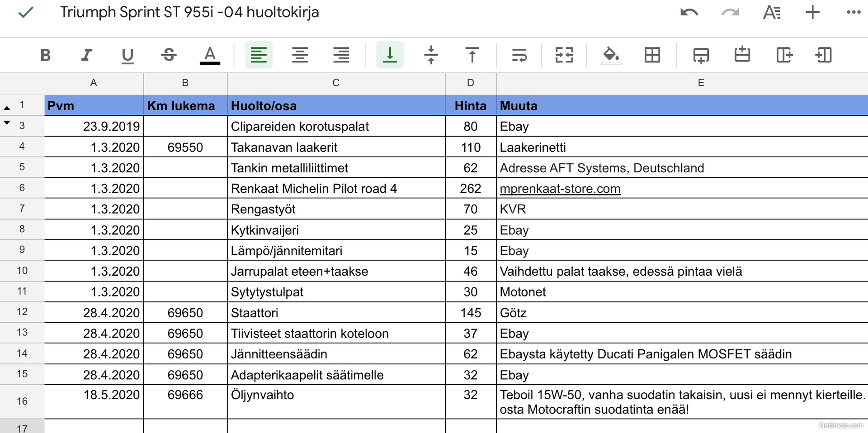The height and width of the screenshot is (433, 868).
Task: Enable text wrapping in cells
Action: pos(519,55)
